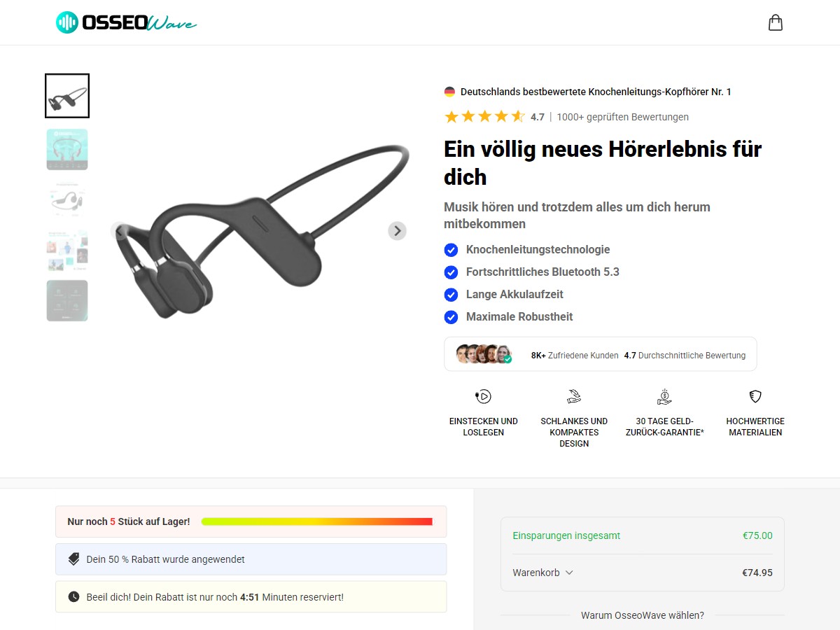This screenshot has height=630, width=840.
Task: Click the Schlankes und Kompaktes Design icon
Action: click(x=574, y=397)
